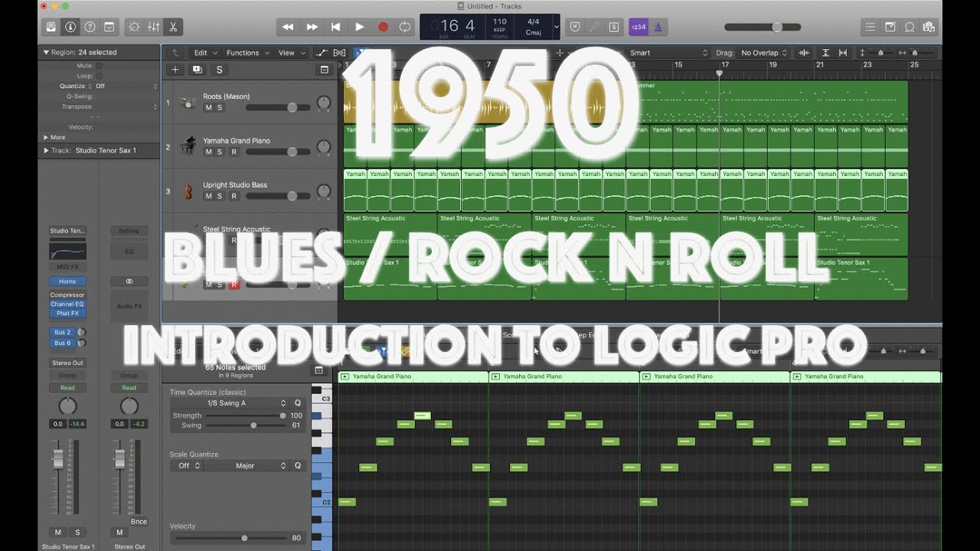Enable the region Mute checkbox
980x551 pixels.
pos(99,66)
